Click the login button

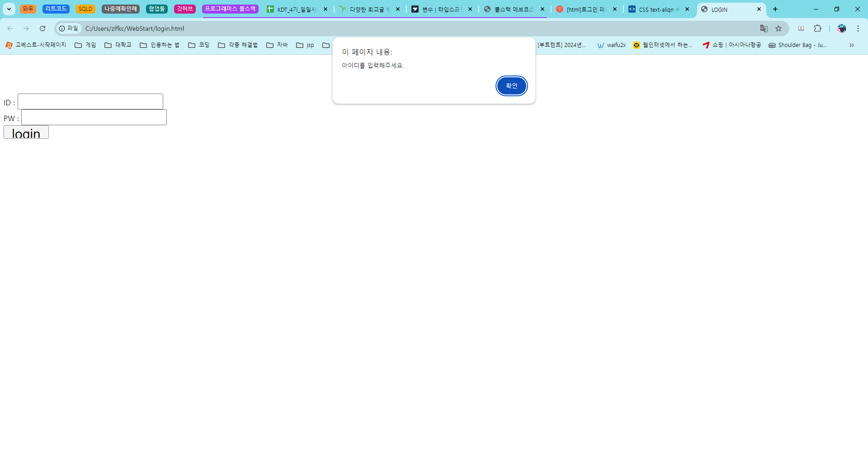coord(26,132)
